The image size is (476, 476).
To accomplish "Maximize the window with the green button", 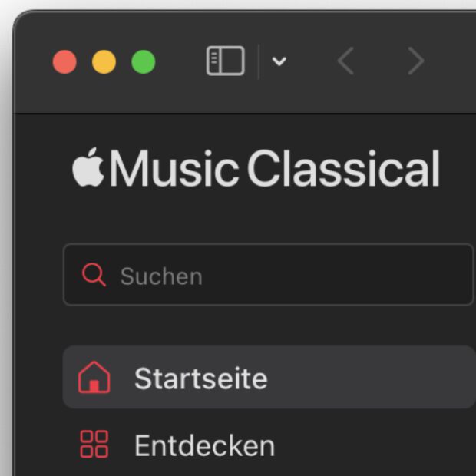I will tap(144, 61).
